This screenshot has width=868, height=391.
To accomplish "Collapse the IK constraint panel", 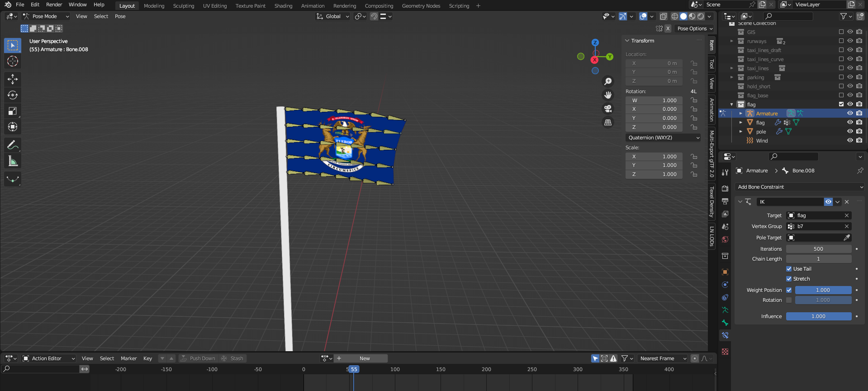I will coord(740,202).
